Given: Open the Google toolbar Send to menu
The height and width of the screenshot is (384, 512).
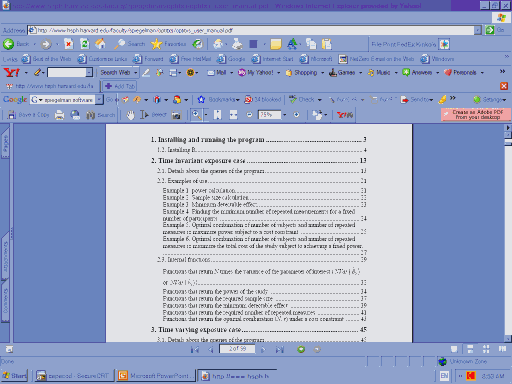Looking at the screenshot, I should pos(417,99).
